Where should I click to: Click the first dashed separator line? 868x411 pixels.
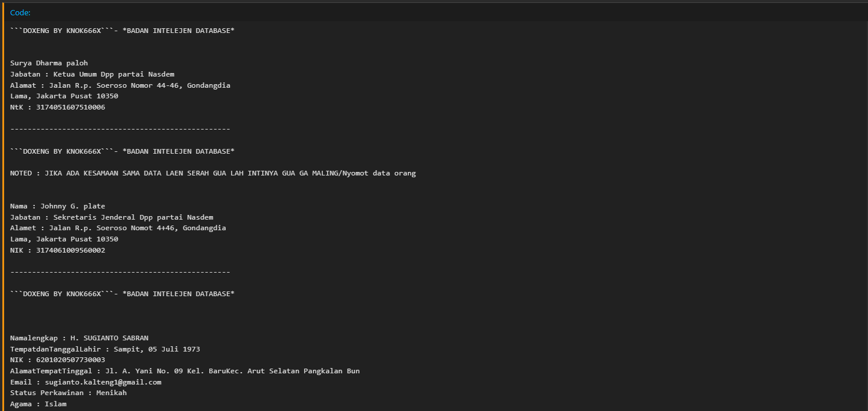[120, 129]
